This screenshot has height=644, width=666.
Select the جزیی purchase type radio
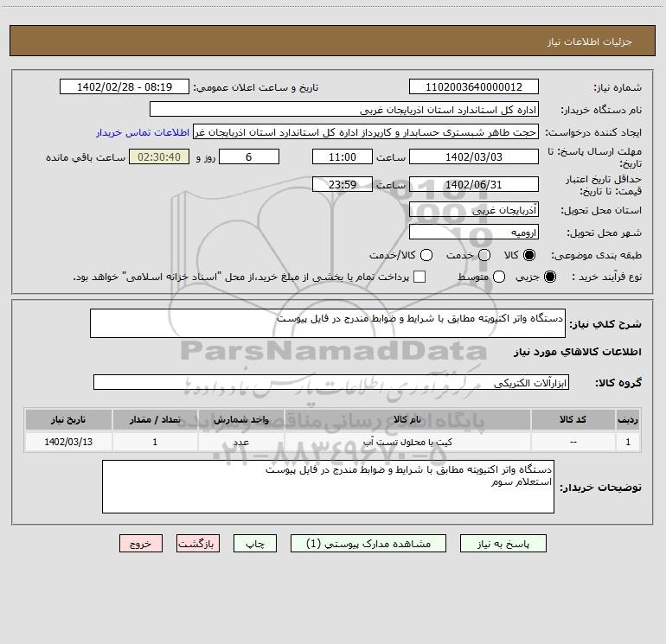pyautogui.click(x=550, y=277)
